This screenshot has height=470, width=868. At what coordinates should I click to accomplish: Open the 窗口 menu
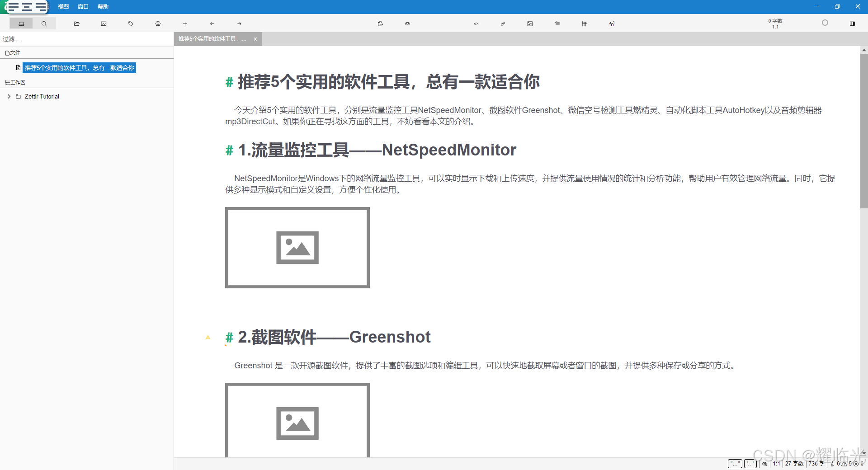point(83,7)
